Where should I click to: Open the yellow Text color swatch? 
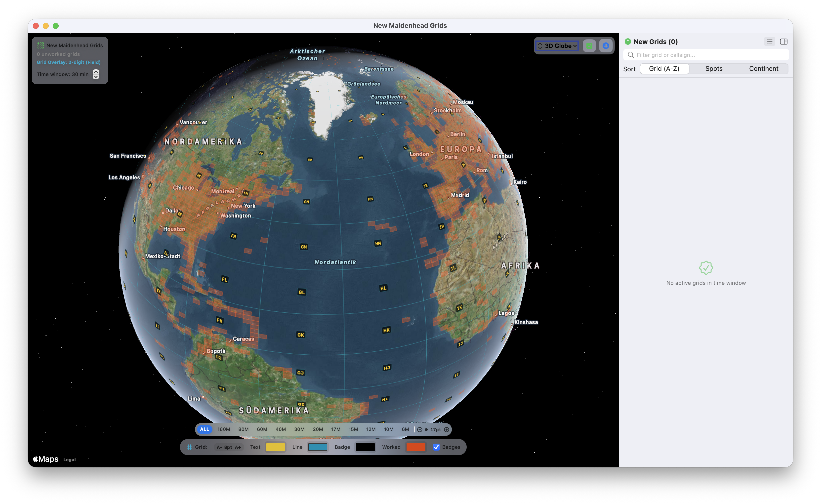276,447
